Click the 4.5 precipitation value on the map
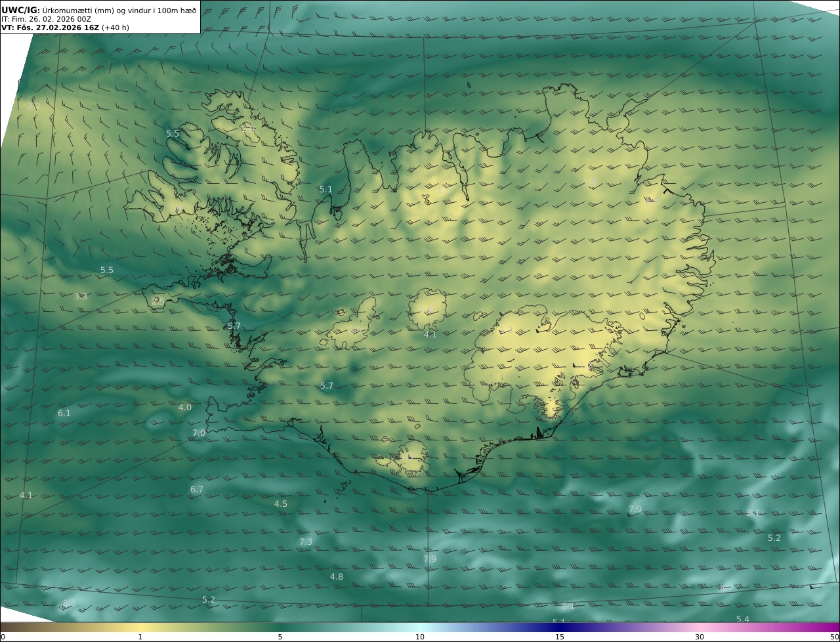 tap(281, 504)
